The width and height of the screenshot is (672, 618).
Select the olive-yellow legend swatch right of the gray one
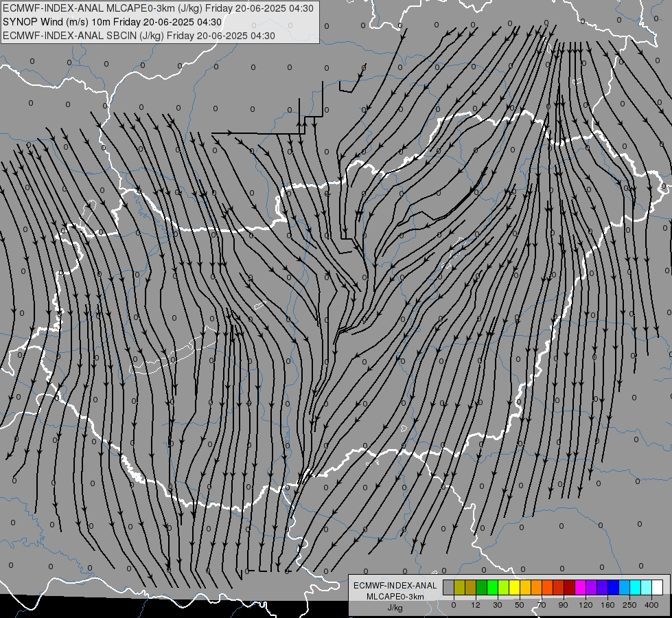[x=459, y=588]
